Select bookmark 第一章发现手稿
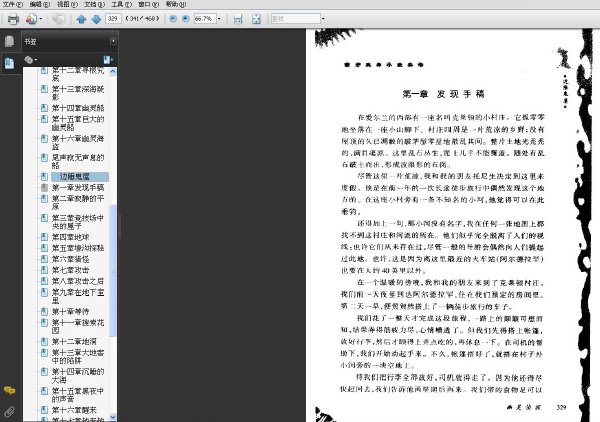Screen dimensions: 600x422 point(78,187)
